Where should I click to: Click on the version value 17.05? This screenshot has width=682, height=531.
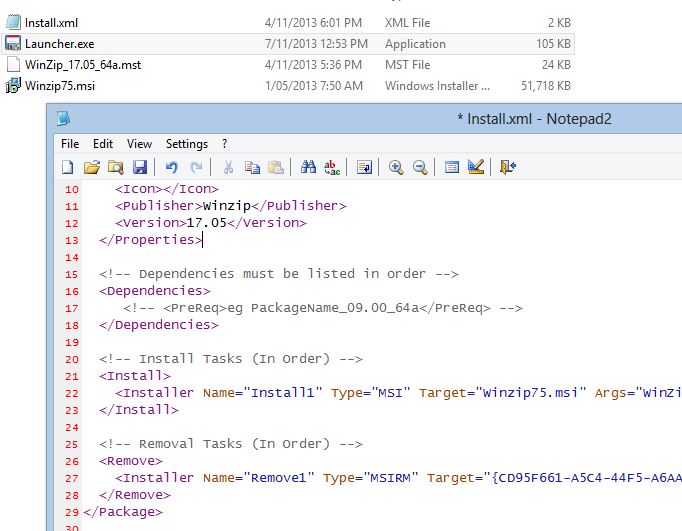point(207,223)
